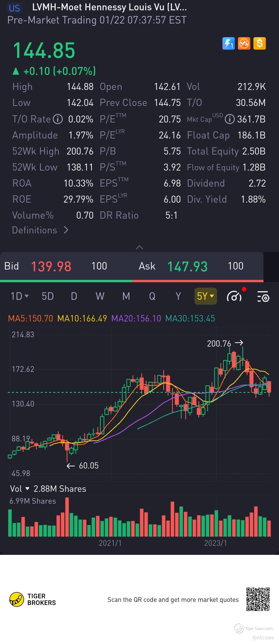Switch chart to M monthly tab

[126, 296]
